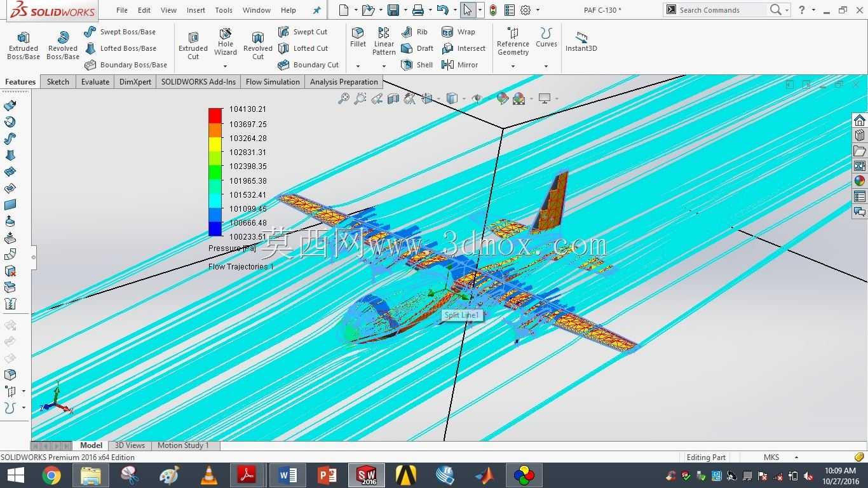Open Reference Geometry tools
Viewport: 868px width, 488px height.
pos(513,42)
